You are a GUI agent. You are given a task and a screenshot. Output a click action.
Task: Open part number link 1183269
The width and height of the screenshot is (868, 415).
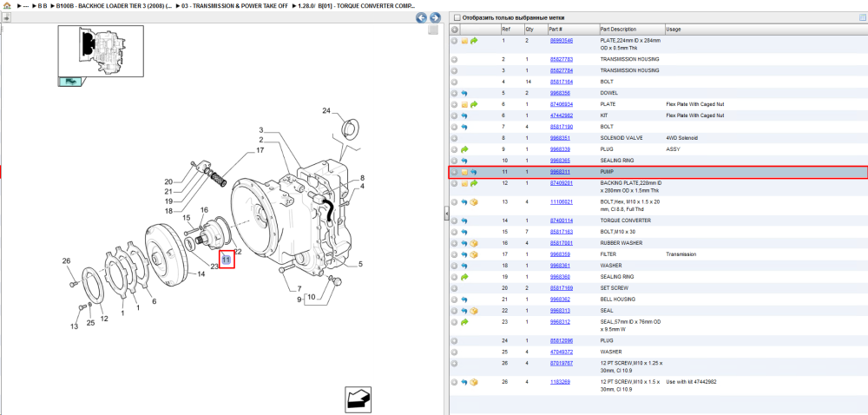click(x=560, y=382)
